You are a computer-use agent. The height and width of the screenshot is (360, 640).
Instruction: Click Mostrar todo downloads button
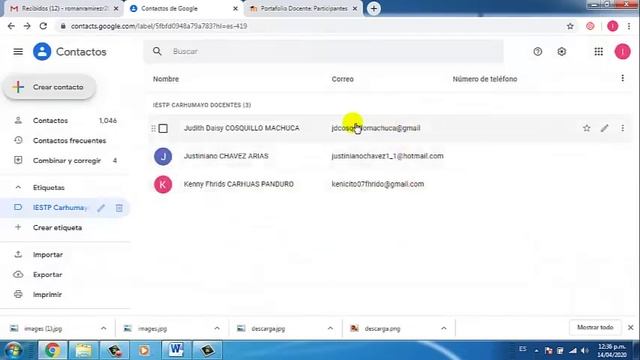(595, 327)
